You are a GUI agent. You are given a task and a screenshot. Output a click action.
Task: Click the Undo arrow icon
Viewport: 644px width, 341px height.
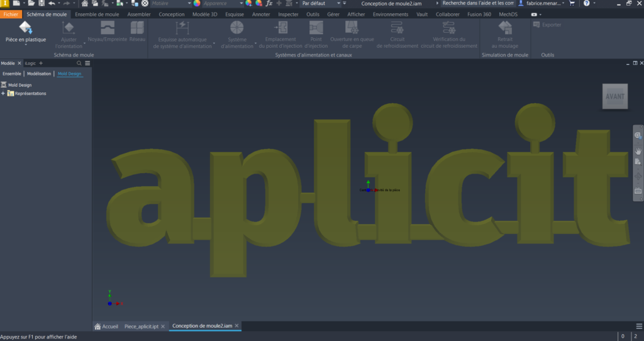52,4
